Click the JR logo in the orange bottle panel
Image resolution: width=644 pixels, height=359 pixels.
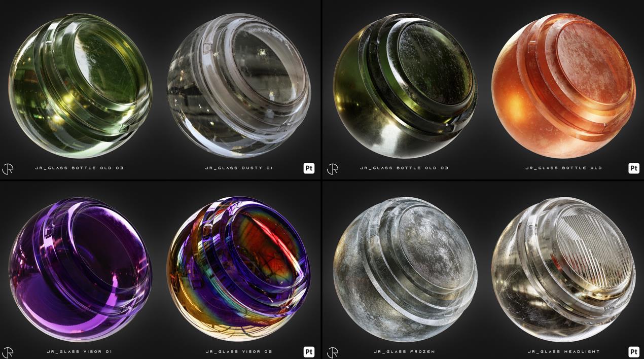pos(333,169)
